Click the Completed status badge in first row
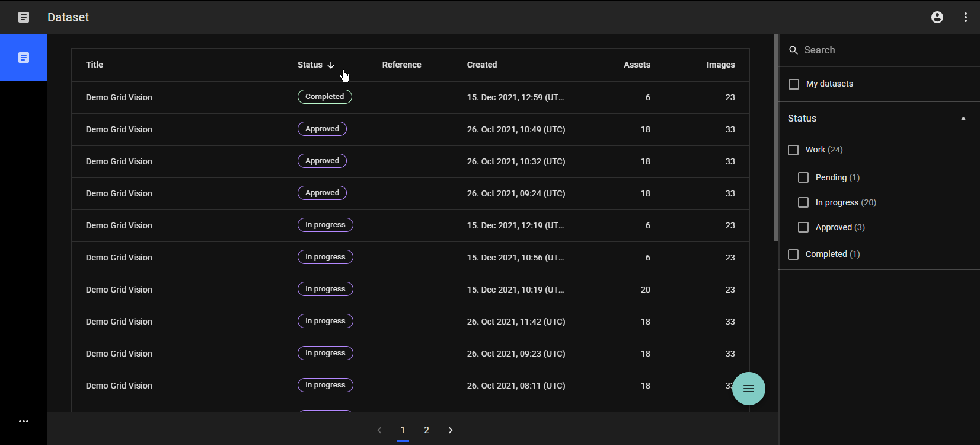 click(324, 97)
